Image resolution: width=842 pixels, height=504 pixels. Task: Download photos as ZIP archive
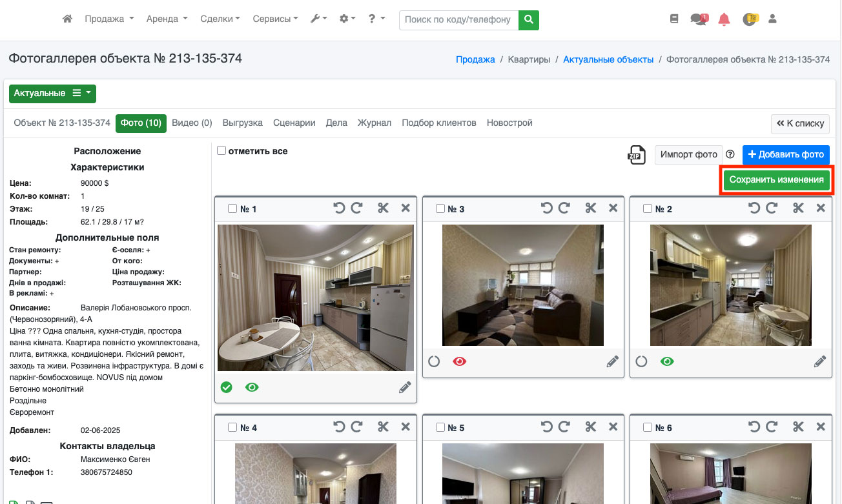(x=637, y=155)
